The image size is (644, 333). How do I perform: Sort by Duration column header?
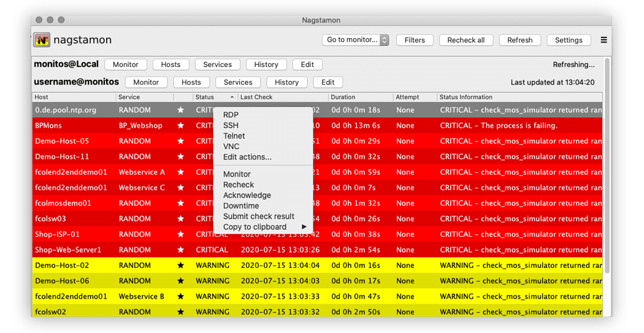pyautogui.click(x=361, y=98)
